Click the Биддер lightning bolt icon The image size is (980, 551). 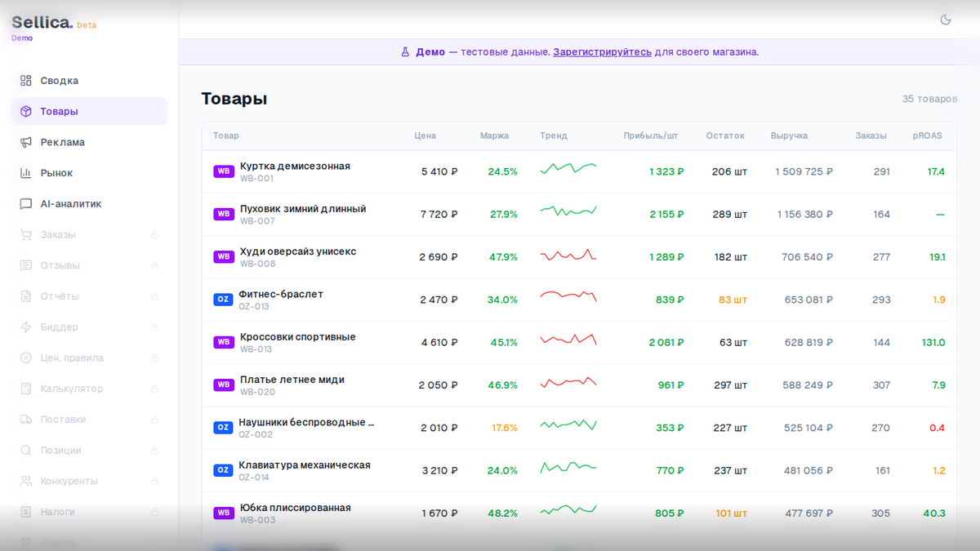tap(26, 327)
